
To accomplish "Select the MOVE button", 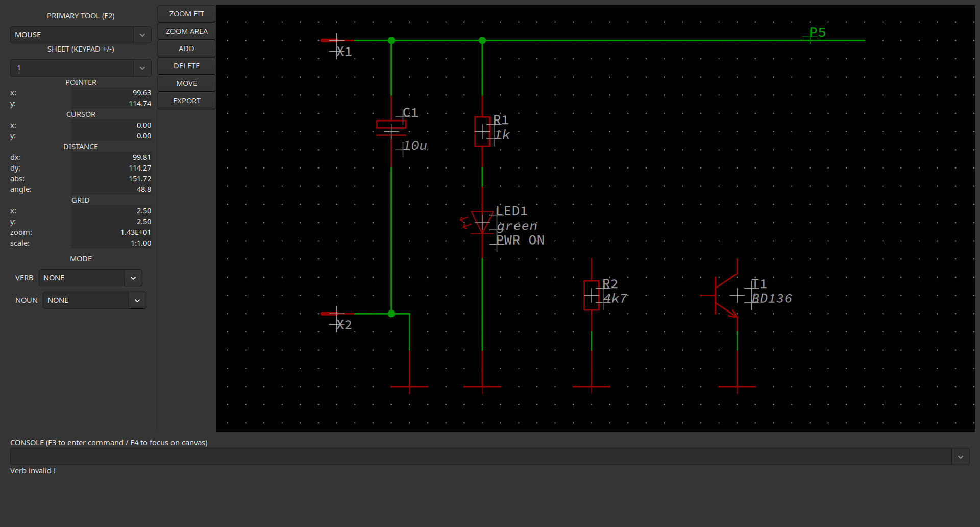I will (186, 83).
